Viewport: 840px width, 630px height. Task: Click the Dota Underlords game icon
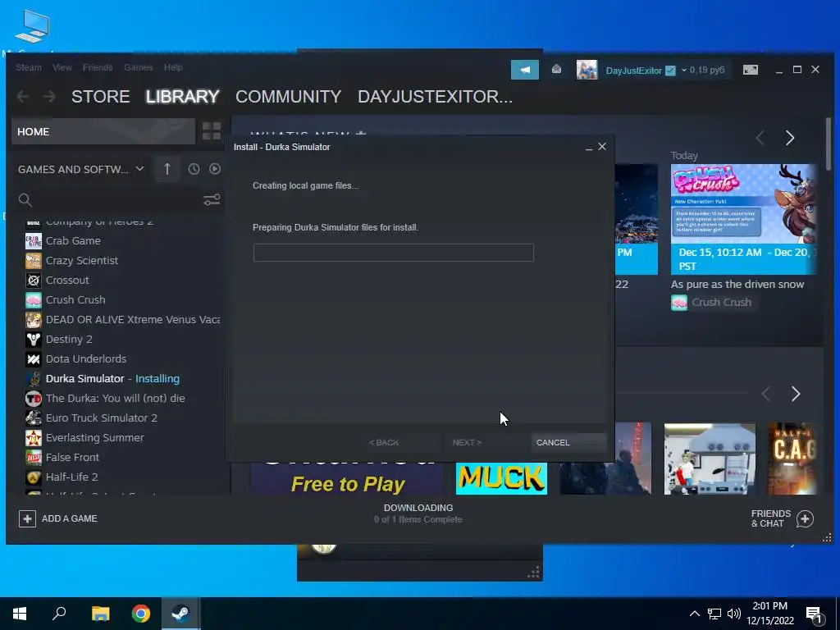[33, 359]
